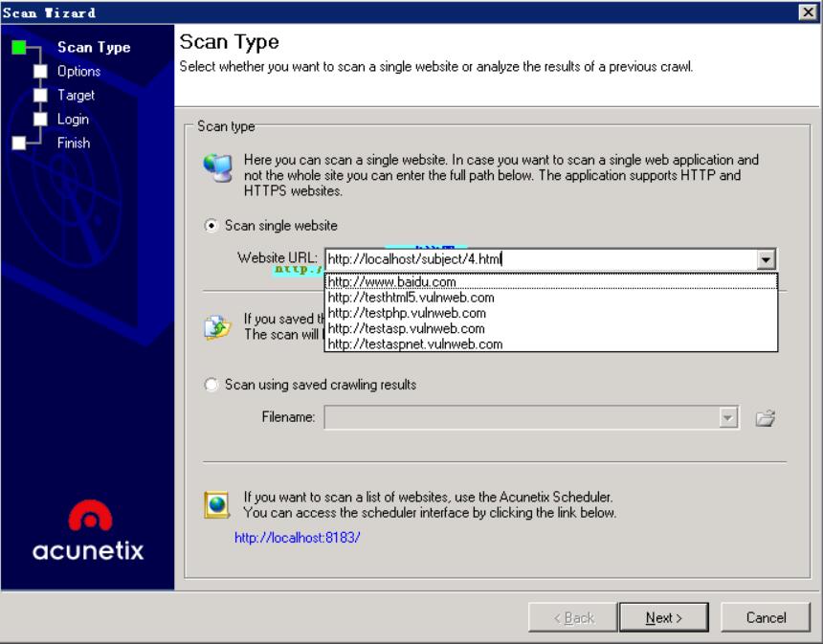Image resolution: width=823 pixels, height=644 pixels.
Task: Click the Target step square marker
Action: [x=40, y=95]
